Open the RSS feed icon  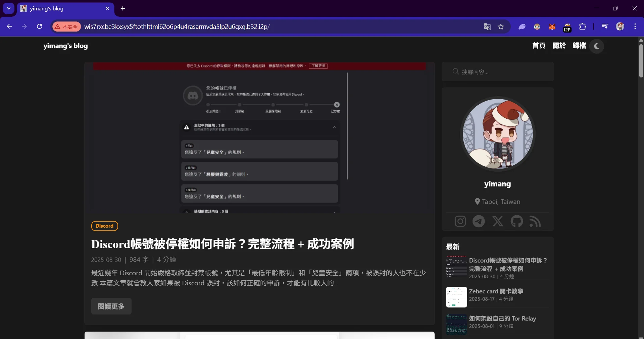[535, 221]
